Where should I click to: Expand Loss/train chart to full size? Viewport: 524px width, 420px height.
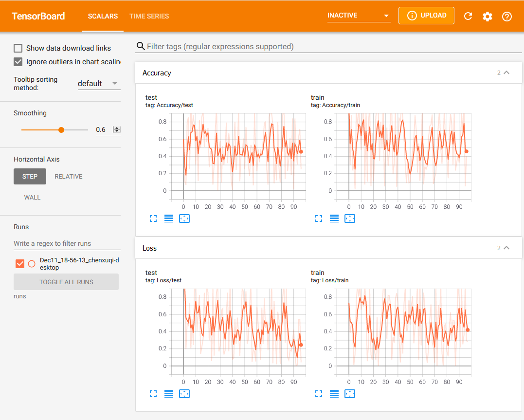click(x=319, y=394)
